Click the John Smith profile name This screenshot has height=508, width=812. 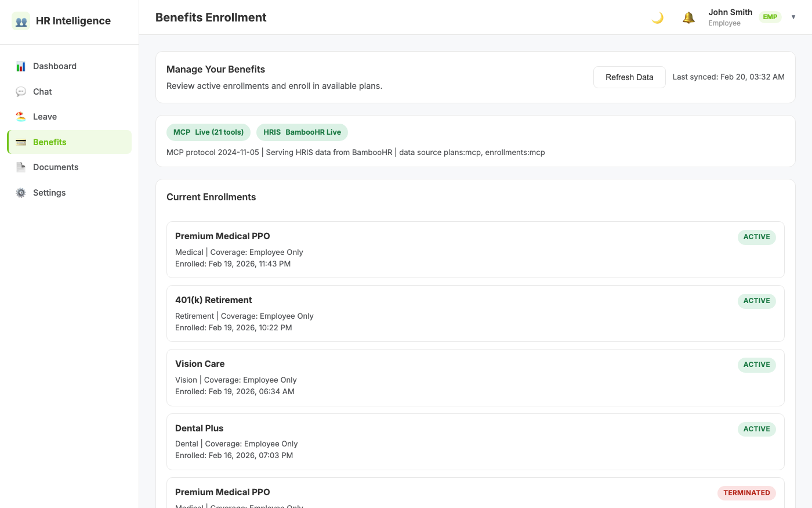point(730,12)
